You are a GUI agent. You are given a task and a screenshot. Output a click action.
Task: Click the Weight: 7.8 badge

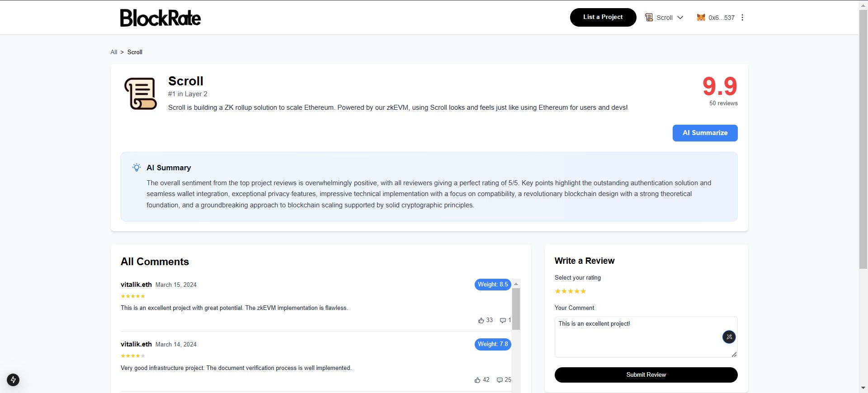click(493, 344)
